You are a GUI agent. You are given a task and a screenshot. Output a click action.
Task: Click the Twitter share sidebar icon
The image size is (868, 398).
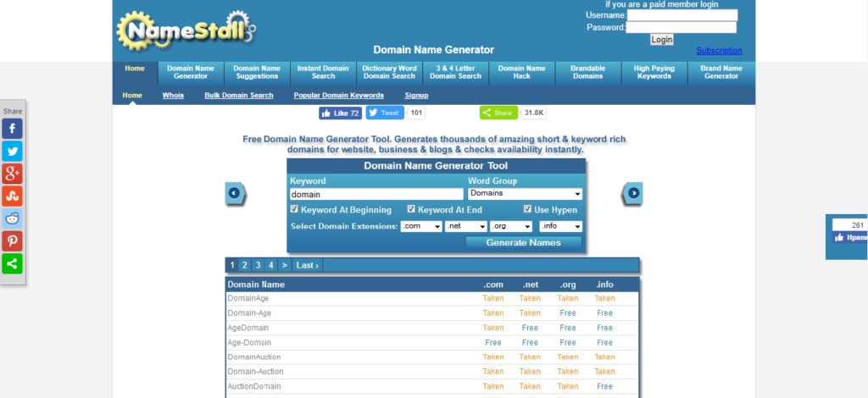click(x=12, y=151)
